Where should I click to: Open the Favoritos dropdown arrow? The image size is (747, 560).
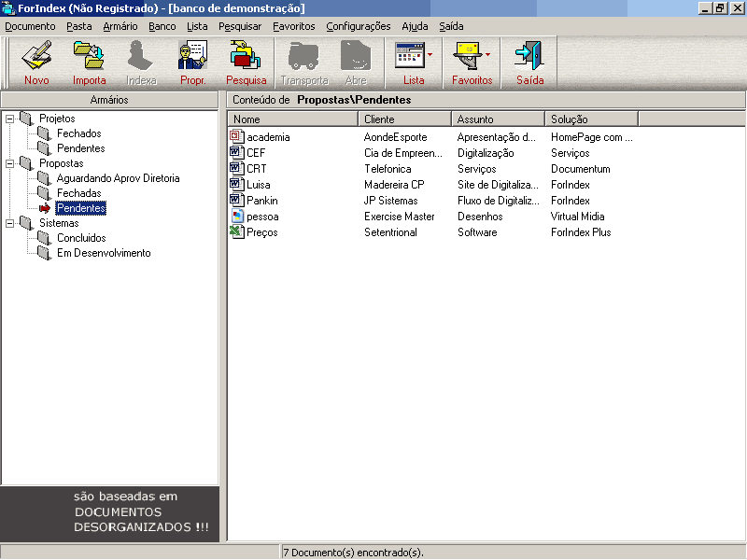point(488,56)
